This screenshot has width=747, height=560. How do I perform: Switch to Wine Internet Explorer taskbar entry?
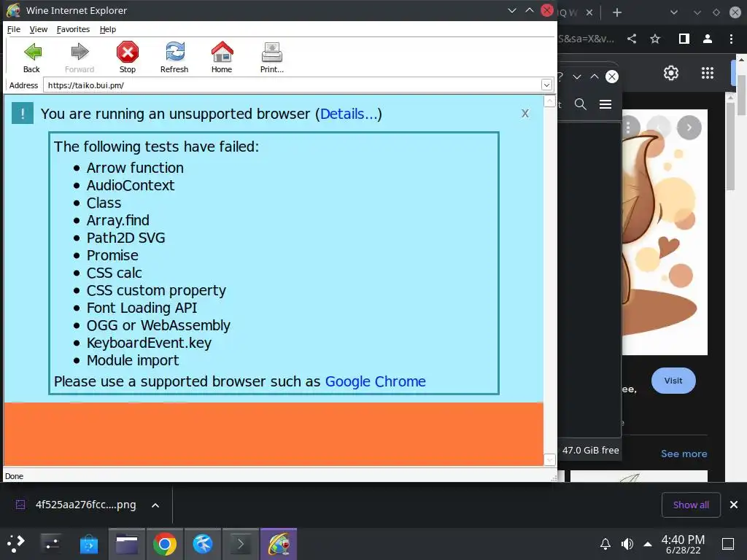(x=279, y=544)
